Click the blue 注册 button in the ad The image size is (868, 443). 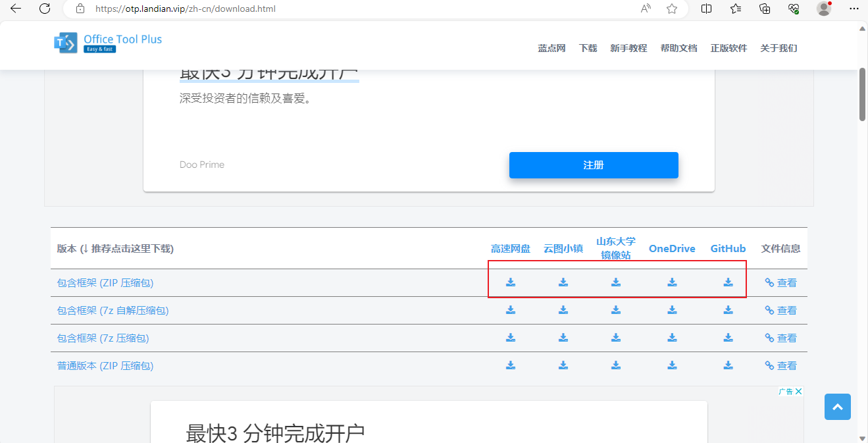point(593,165)
